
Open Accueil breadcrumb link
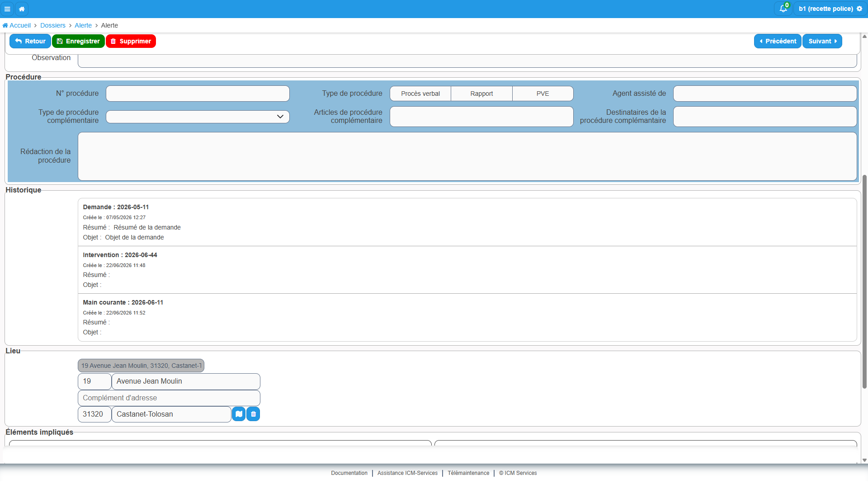17,25
